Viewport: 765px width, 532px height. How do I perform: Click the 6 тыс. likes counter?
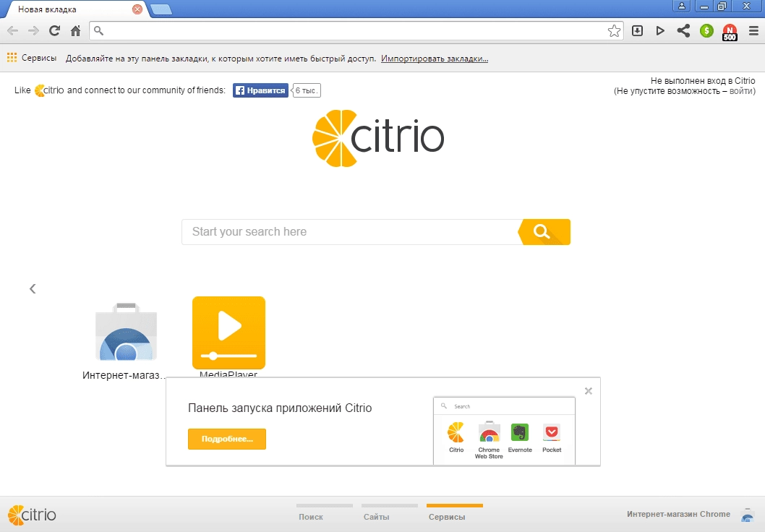[307, 90]
